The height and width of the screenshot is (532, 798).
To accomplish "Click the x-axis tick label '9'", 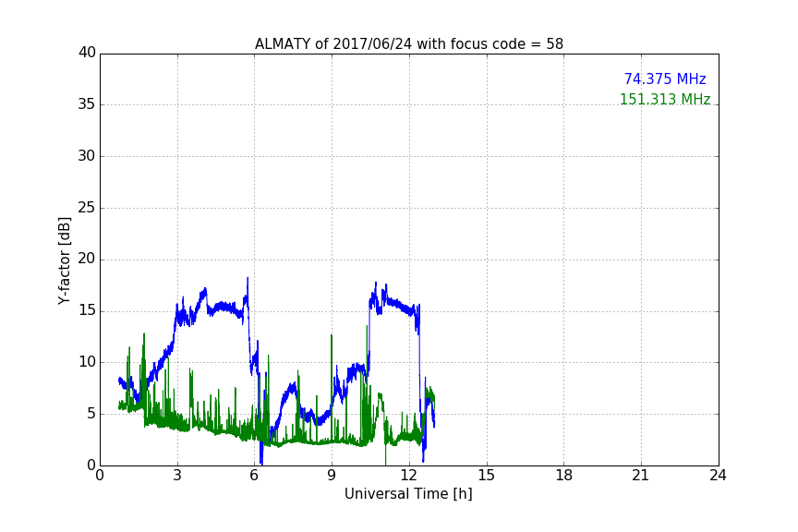I will coord(332,476).
